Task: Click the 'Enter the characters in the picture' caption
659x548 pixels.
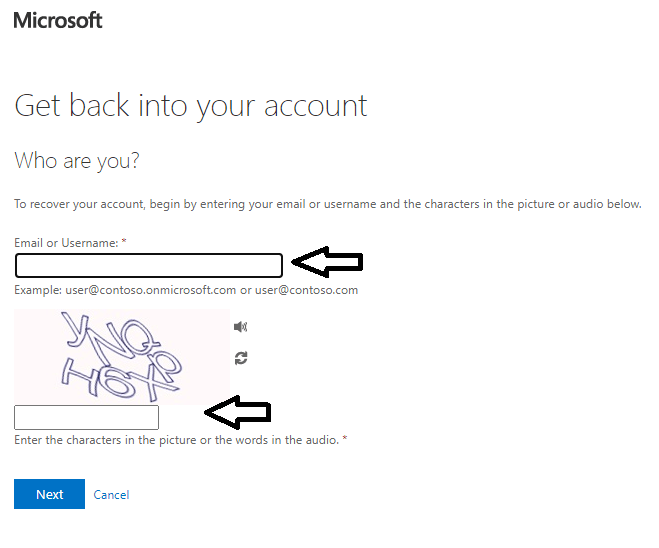Action: [177, 440]
